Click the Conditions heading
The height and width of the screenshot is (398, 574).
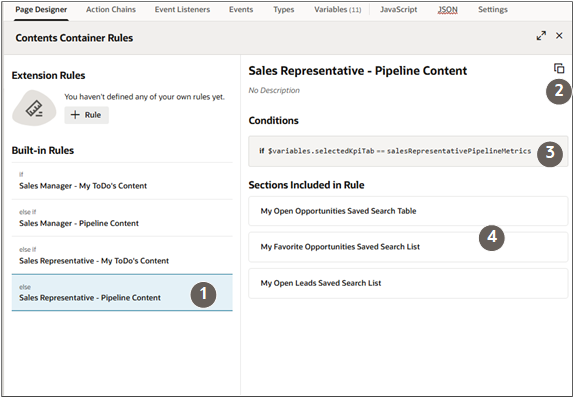pyautogui.click(x=273, y=120)
